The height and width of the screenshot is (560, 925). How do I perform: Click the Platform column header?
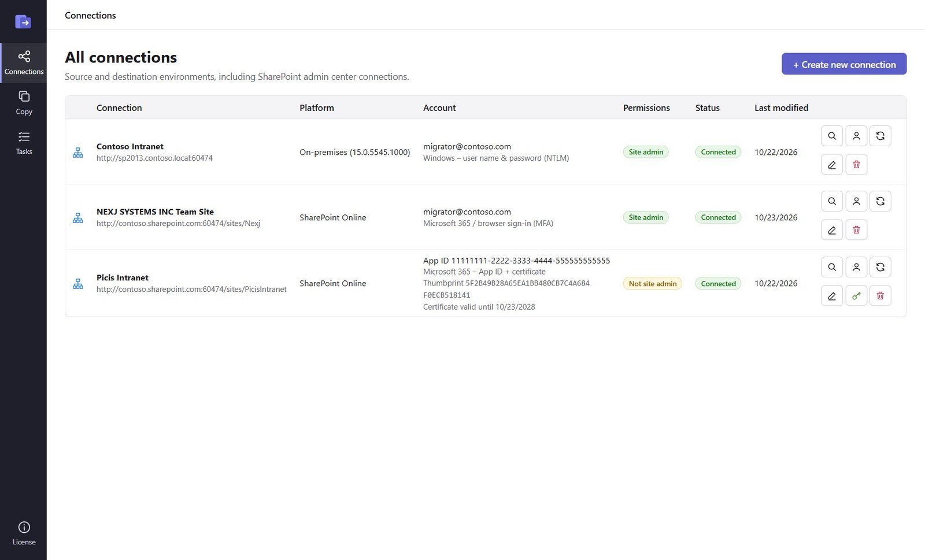[x=317, y=107]
